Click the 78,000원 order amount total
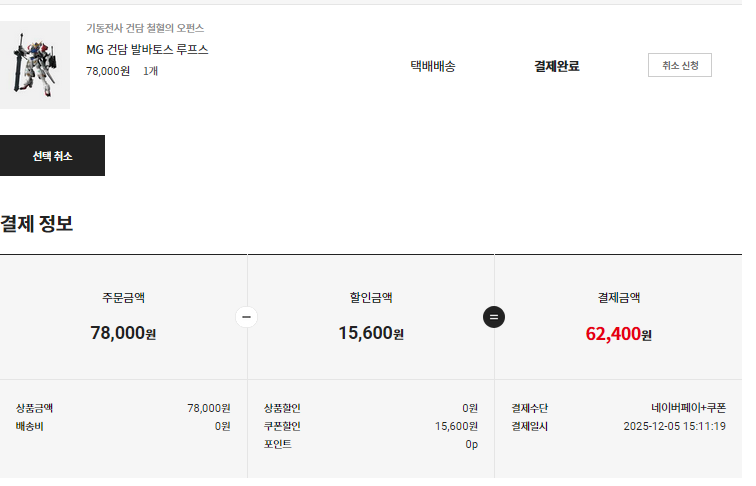 (x=123, y=334)
